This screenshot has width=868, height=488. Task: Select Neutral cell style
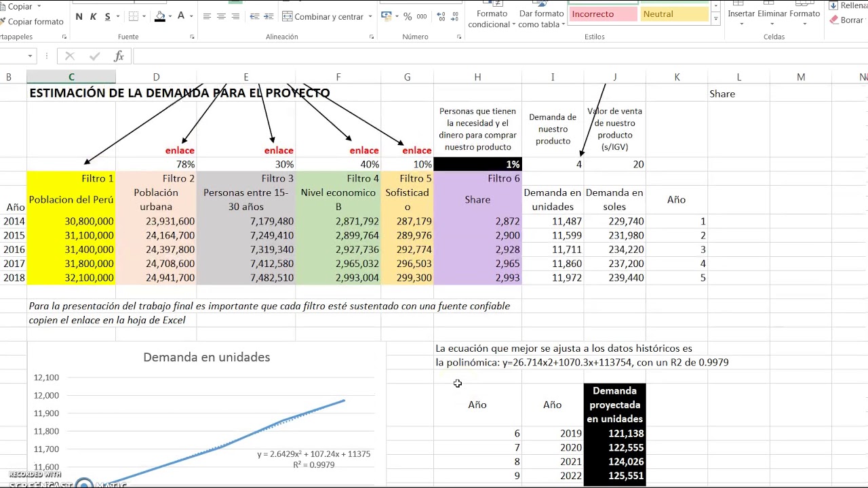pyautogui.click(x=675, y=14)
